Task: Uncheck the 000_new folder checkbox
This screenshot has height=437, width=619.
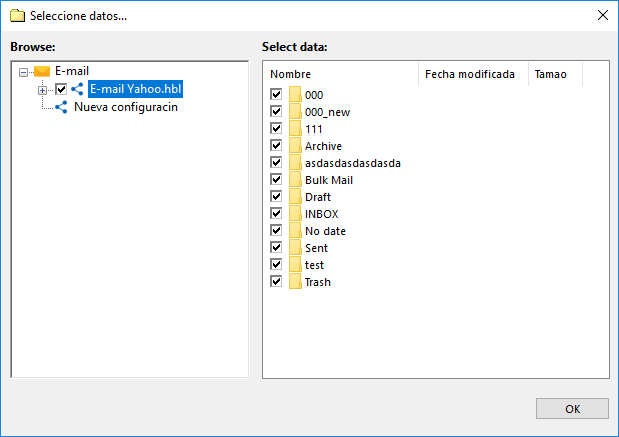Action: click(276, 112)
